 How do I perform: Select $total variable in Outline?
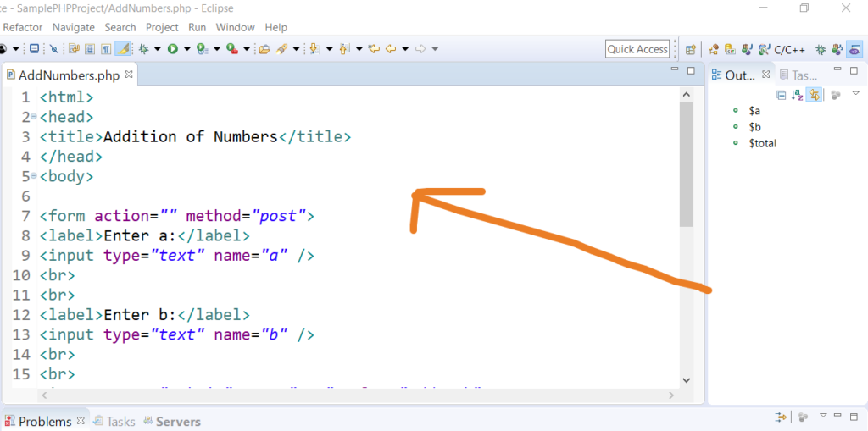pos(762,143)
